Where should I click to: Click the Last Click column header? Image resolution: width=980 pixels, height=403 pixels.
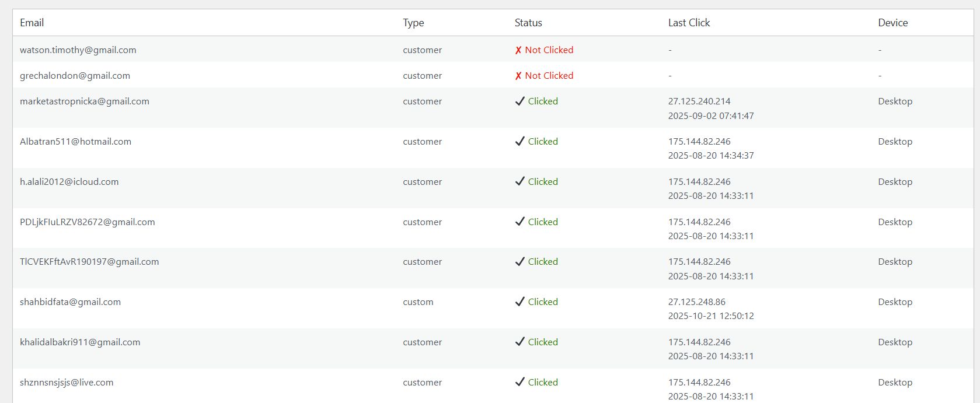pyautogui.click(x=689, y=23)
